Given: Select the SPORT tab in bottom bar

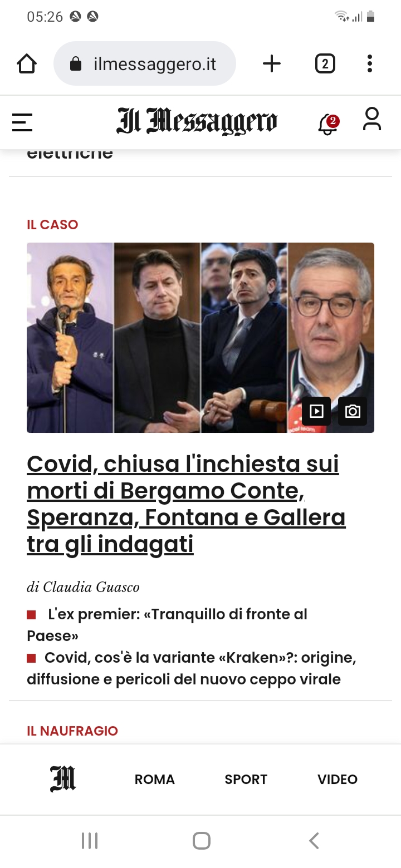Looking at the screenshot, I should point(246,780).
